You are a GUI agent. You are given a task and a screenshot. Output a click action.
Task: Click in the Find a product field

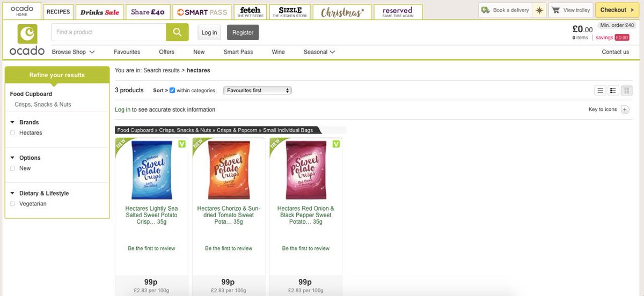pyautogui.click(x=109, y=32)
